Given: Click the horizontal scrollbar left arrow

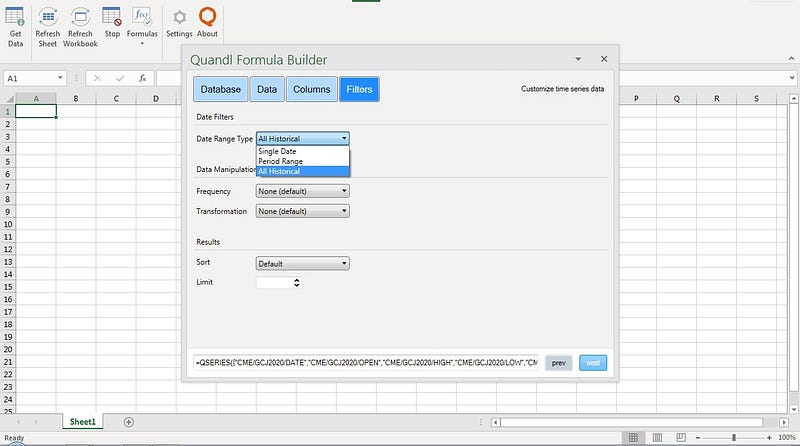Looking at the screenshot, I should click(x=495, y=423).
